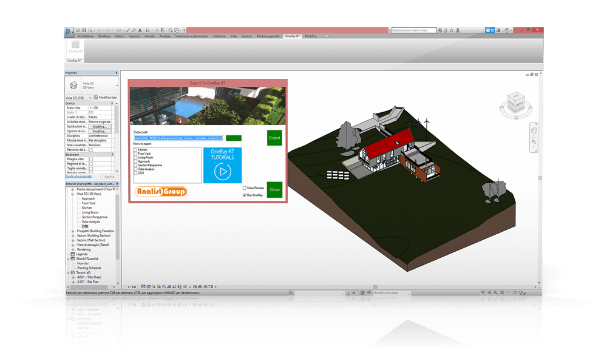Open the Vista 3D: {3D} dropdown
The image size is (607, 364).
tap(78, 98)
